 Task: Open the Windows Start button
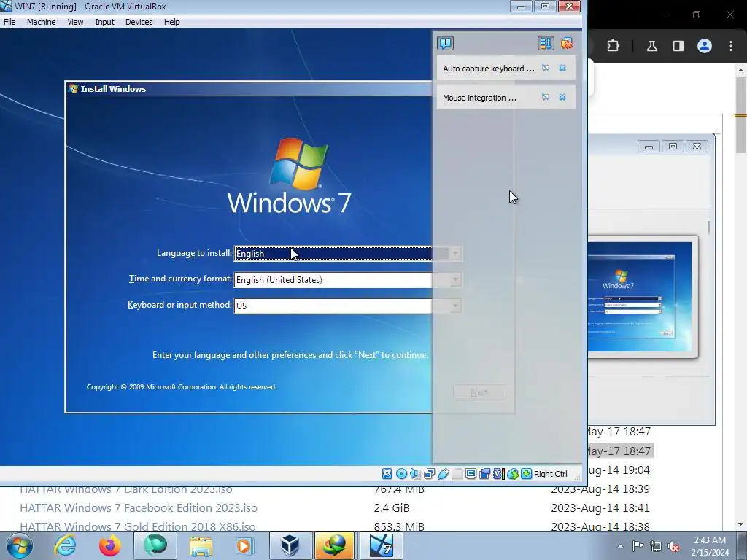pos(20,545)
